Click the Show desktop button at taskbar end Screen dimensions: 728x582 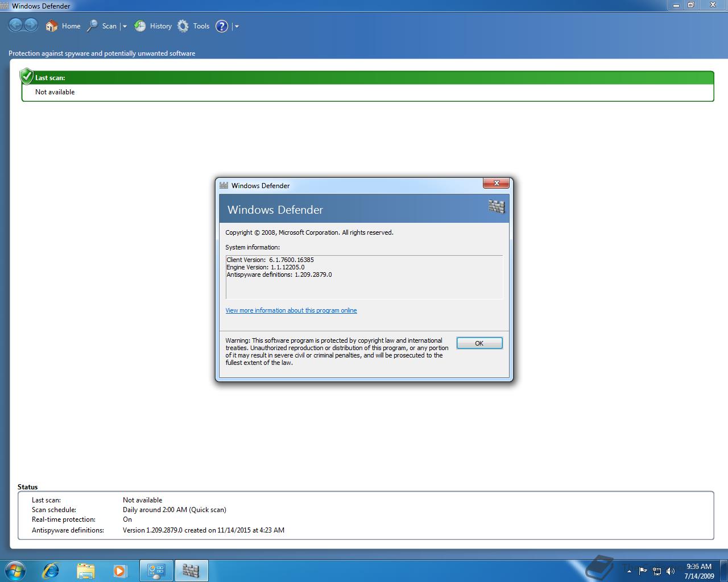(723, 571)
